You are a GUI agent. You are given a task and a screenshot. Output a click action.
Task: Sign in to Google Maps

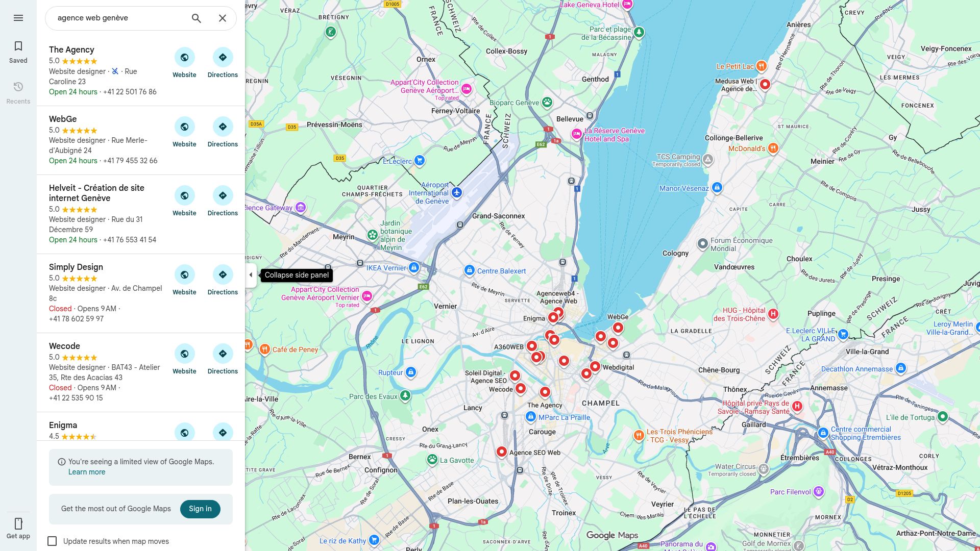click(200, 509)
